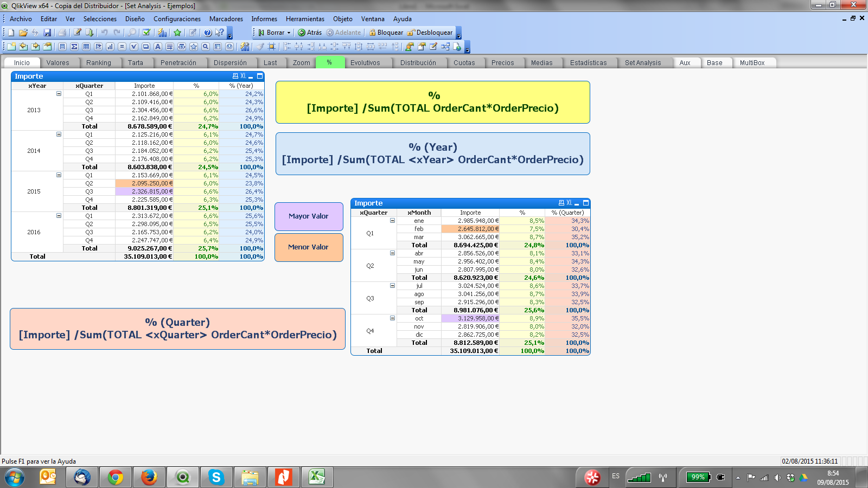The height and width of the screenshot is (488, 868).
Task: Switch to the Set Analysis tab
Action: pos(642,63)
